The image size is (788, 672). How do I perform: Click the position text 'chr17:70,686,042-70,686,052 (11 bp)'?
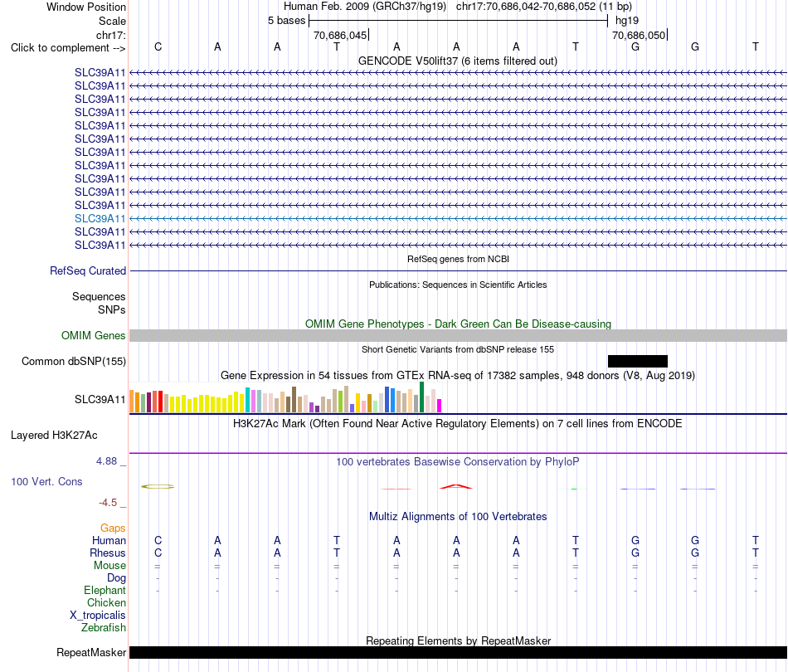(544, 7)
